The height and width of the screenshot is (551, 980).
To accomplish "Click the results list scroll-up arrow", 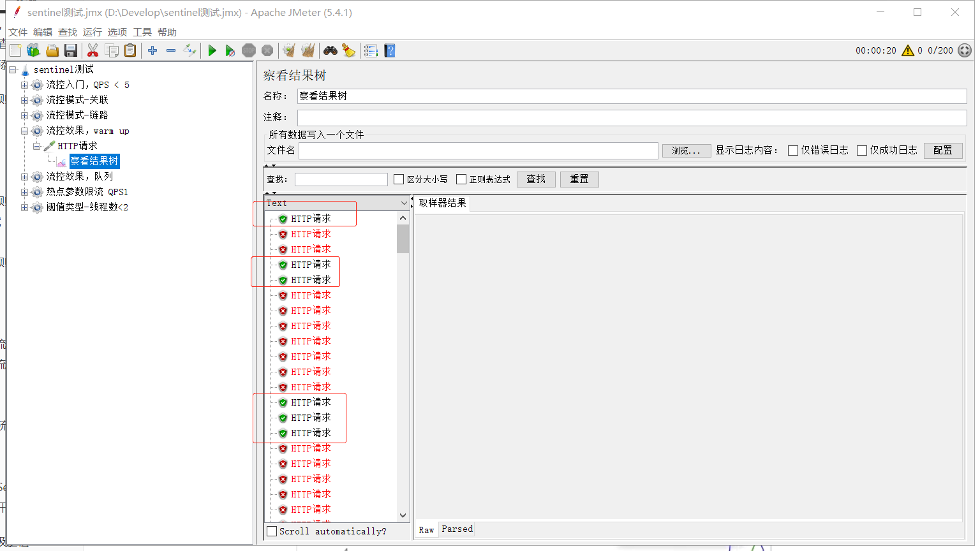I will pyautogui.click(x=403, y=218).
